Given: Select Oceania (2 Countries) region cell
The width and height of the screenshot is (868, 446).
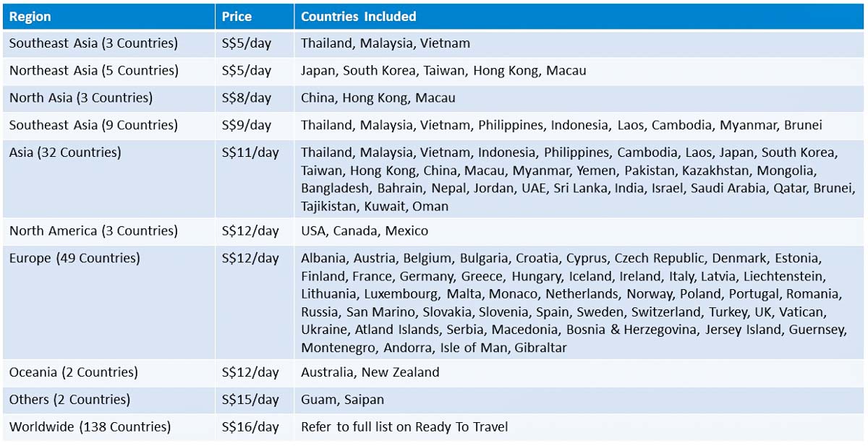Looking at the screenshot, I should point(109,373).
